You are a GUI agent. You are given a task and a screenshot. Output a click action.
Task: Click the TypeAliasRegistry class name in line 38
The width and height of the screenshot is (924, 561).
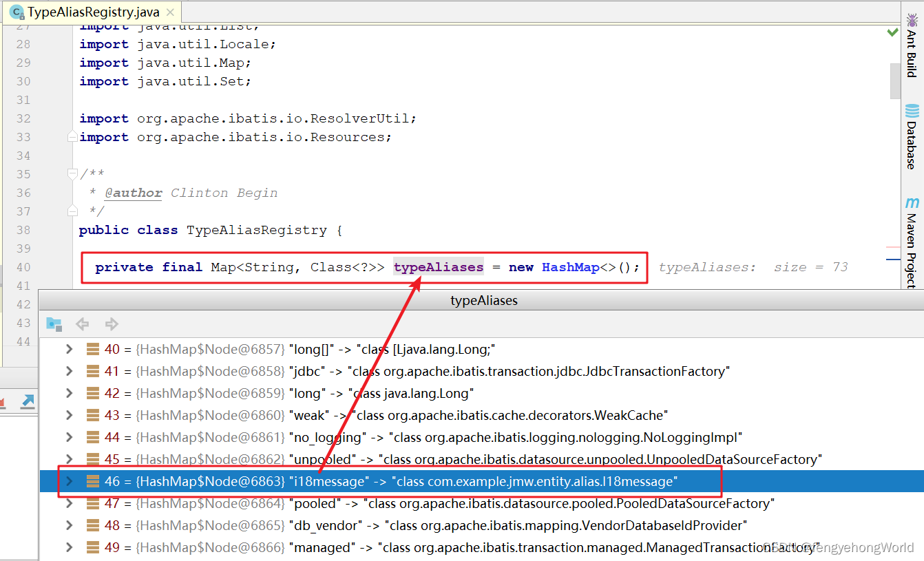pos(257,230)
